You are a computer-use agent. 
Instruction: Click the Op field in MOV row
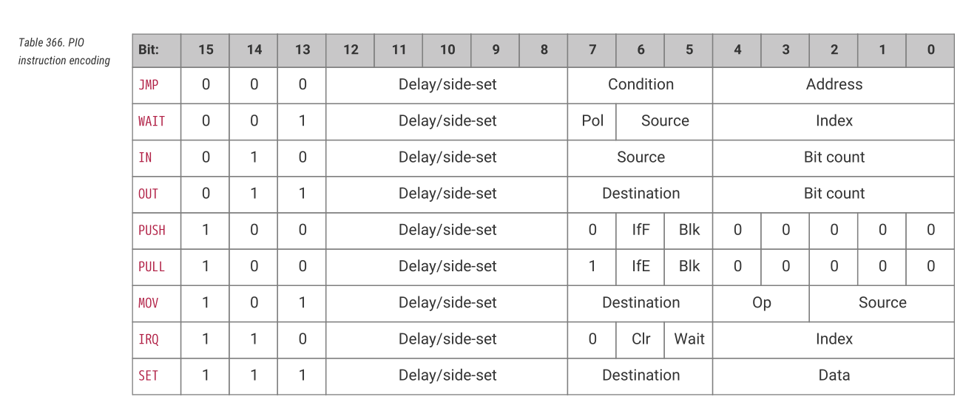click(x=761, y=302)
